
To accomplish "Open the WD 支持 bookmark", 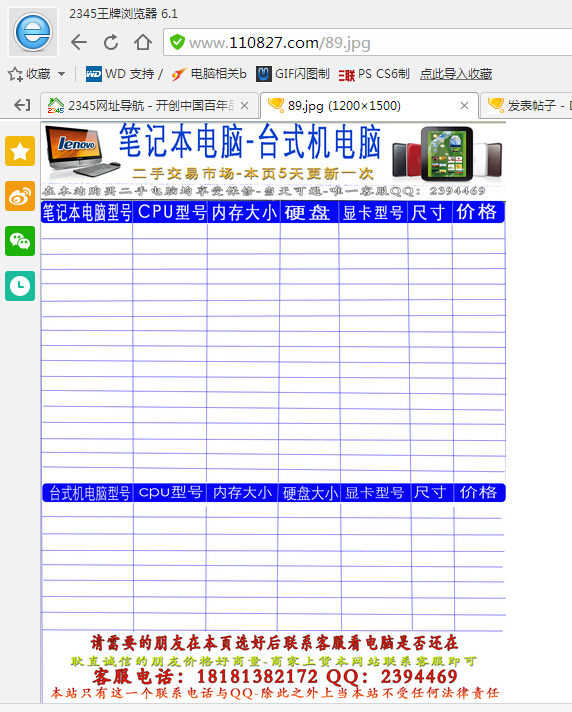I will pos(124,74).
